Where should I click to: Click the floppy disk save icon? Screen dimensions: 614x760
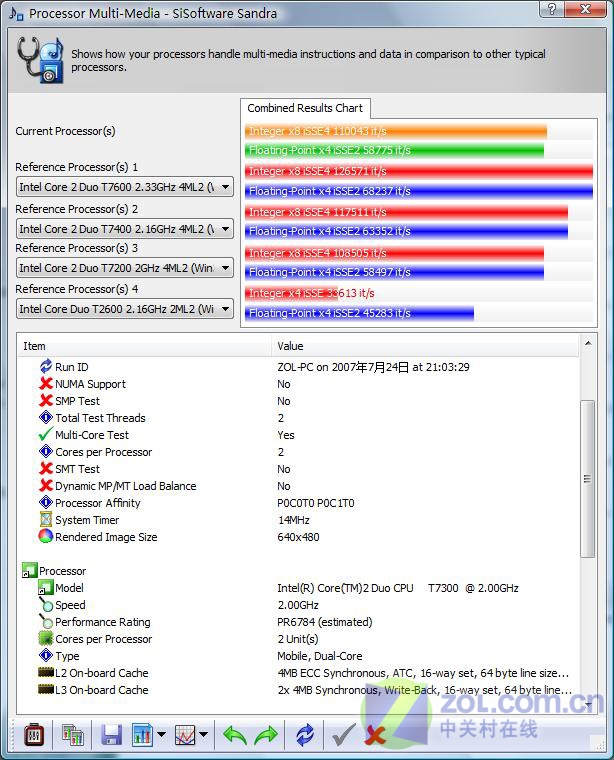pos(111,735)
